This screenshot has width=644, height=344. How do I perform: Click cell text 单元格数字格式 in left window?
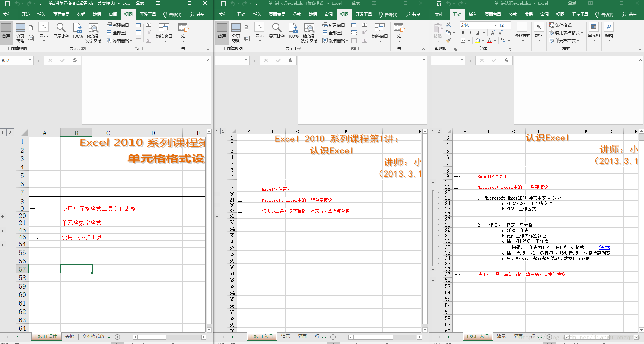coord(82,223)
